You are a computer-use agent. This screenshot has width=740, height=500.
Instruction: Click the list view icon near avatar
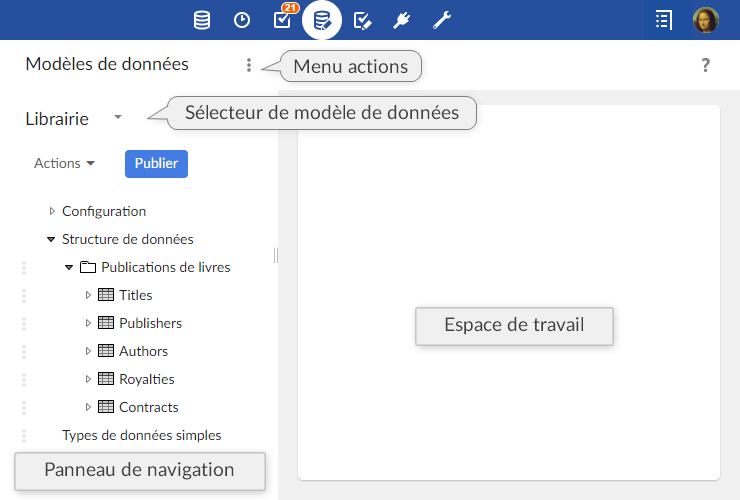(x=664, y=19)
